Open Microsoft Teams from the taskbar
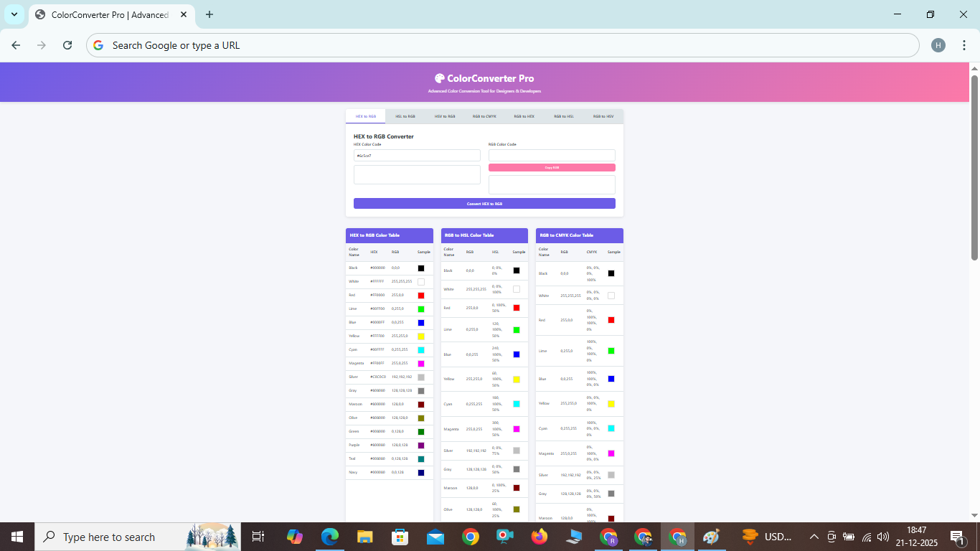Image resolution: width=980 pixels, height=551 pixels. [504, 537]
